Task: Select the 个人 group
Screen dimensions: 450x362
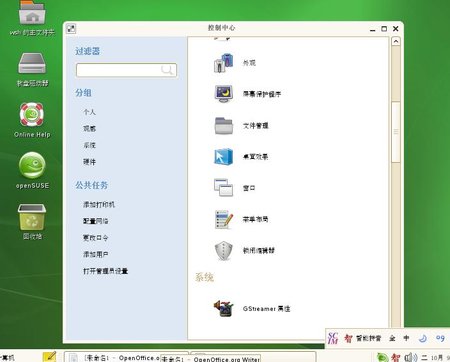Action: click(x=89, y=112)
